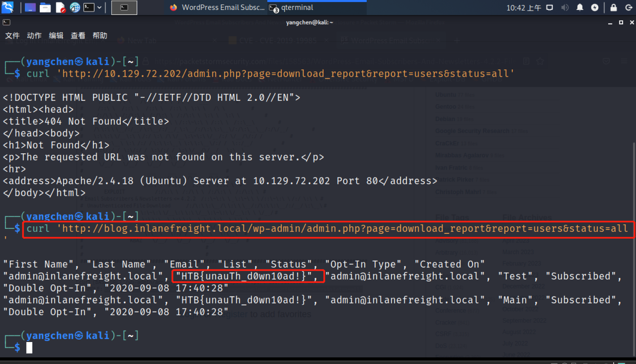The width and height of the screenshot is (636, 364).
Task: Click the h1 Not Found line
Action: point(56,145)
